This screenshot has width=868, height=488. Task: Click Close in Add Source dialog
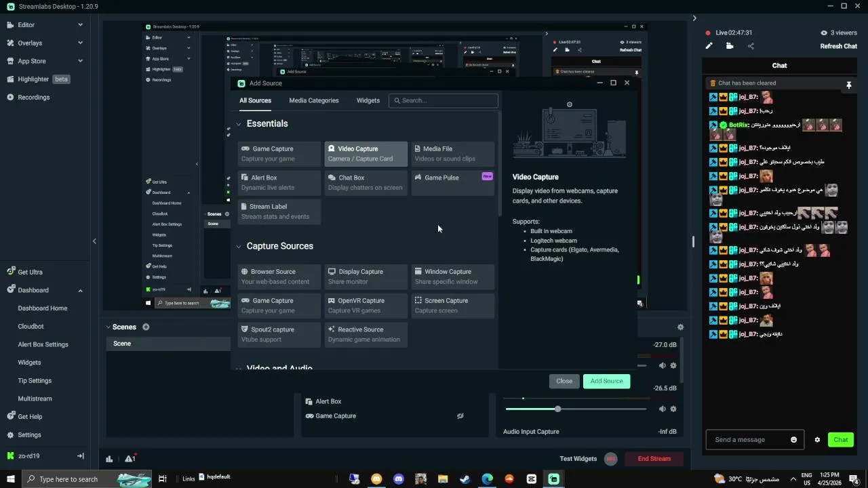pyautogui.click(x=564, y=381)
